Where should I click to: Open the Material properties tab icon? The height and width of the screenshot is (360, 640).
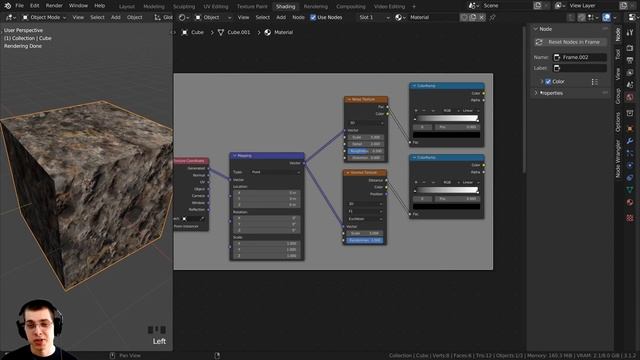pyautogui.click(x=630, y=202)
